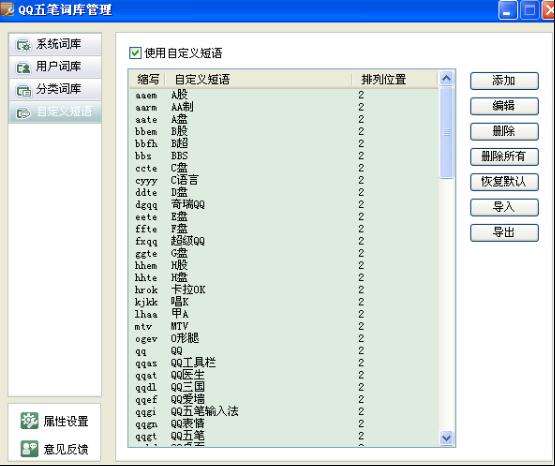Select the qqgn QQ表情 row
Viewport: 555px width, 466px height.
pos(283,424)
